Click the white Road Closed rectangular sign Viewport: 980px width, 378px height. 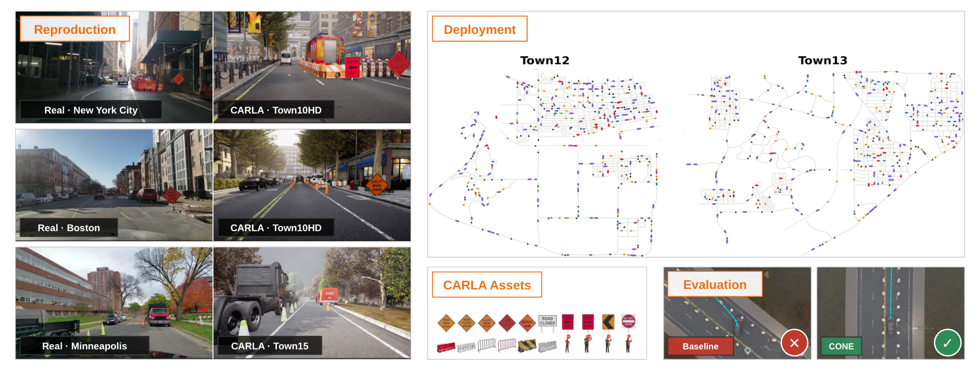pyautogui.click(x=548, y=323)
